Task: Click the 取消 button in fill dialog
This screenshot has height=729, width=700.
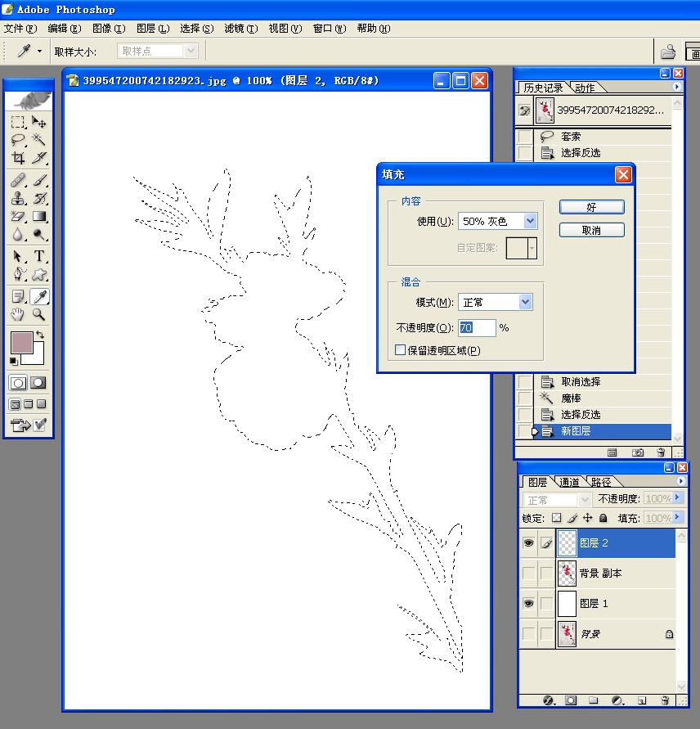Action: (x=591, y=231)
